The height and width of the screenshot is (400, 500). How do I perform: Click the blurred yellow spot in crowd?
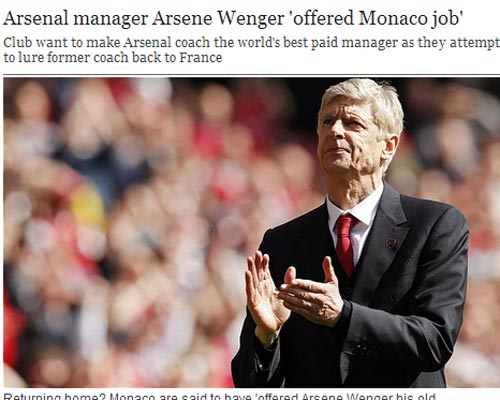click(x=87, y=205)
